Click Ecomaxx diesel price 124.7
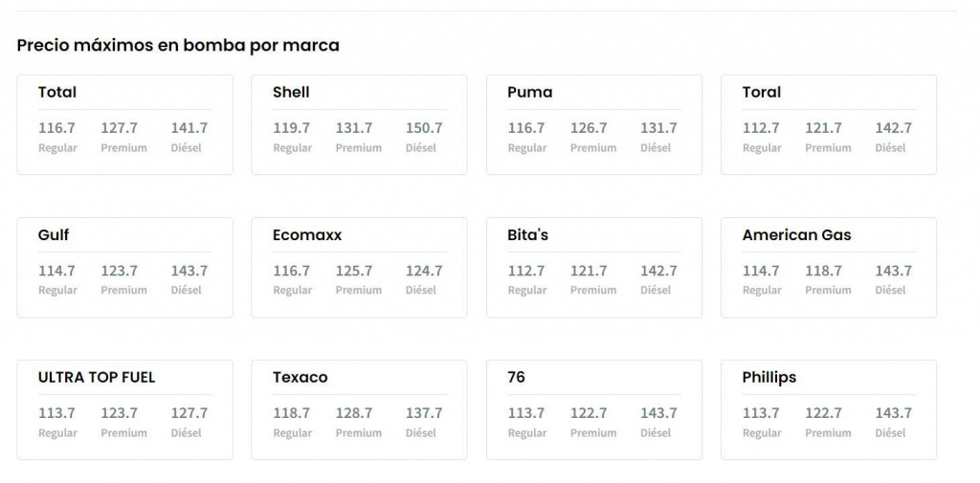This screenshot has width=980, height=483. [x=424, y=271]
